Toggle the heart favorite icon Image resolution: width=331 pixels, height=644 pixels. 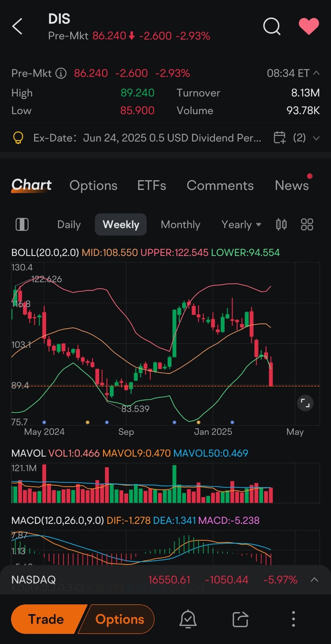coord(309,26)
